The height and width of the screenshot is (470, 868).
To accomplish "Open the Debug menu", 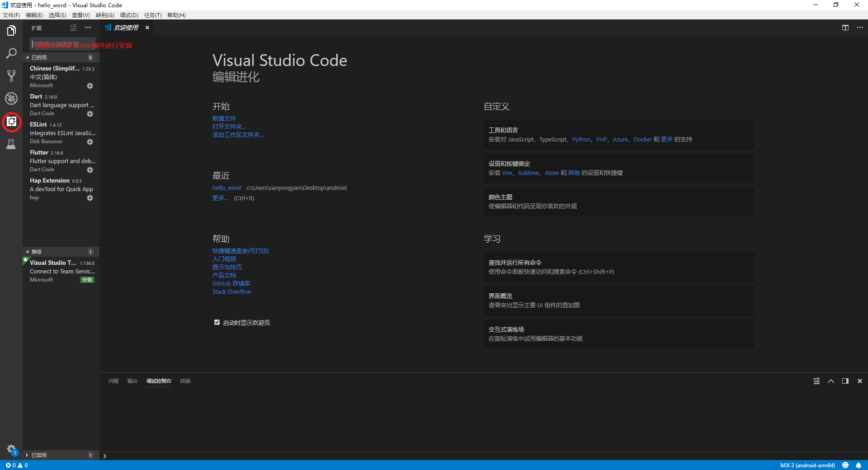I will (129, 15).
